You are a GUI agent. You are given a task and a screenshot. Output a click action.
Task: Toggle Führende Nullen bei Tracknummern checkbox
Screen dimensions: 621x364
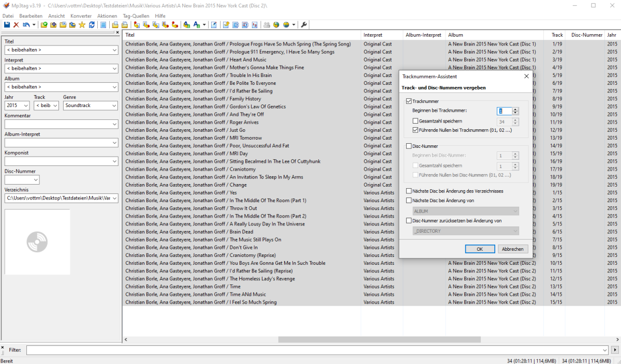(x=416, y=130)
